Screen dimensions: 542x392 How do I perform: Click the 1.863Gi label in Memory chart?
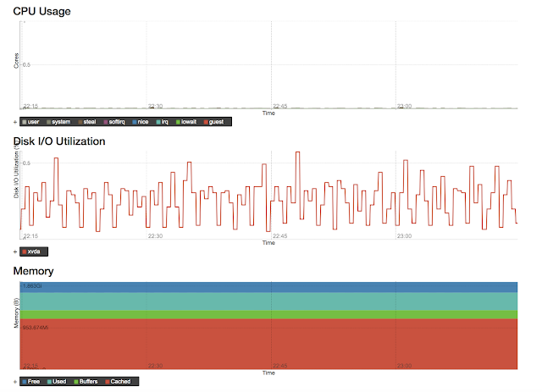click(x=32, y=286)
